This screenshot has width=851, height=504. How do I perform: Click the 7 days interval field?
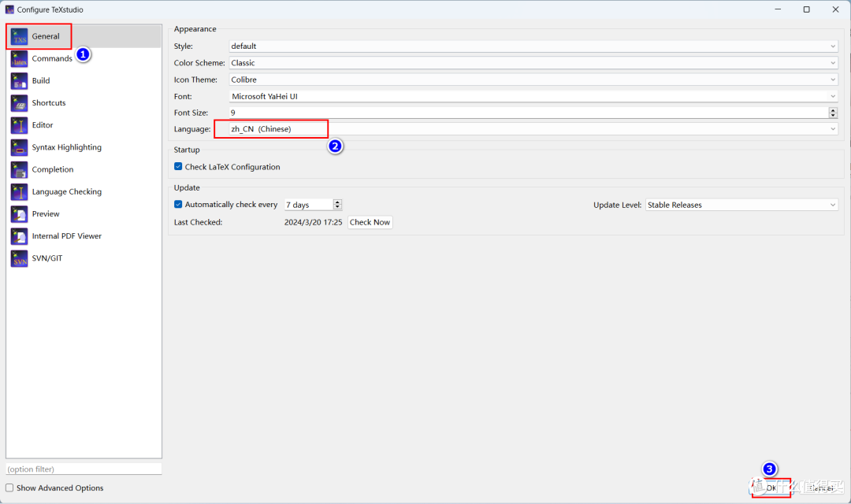coord(309,205)
